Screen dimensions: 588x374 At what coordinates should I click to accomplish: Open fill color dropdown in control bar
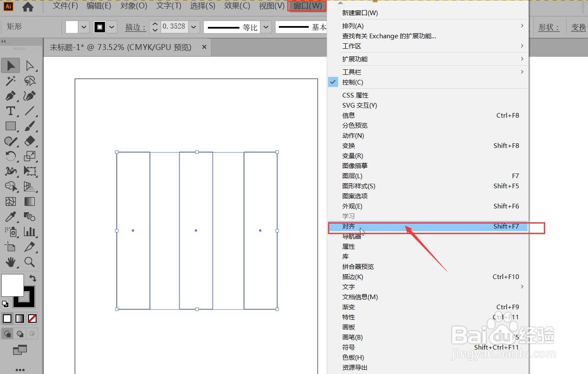84,27
